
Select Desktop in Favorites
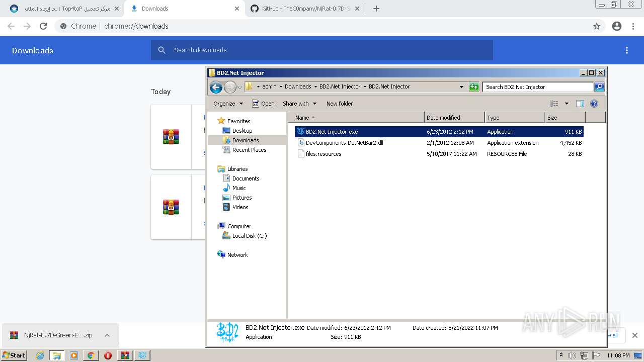click(243, 131)
